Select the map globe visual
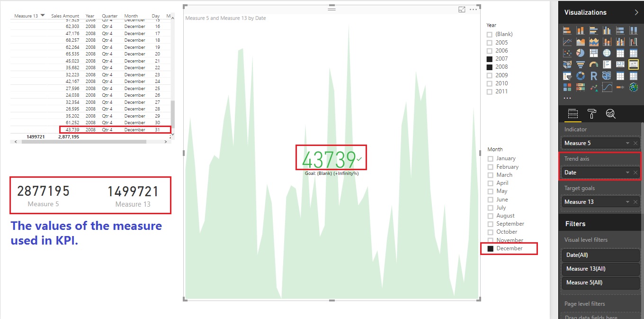This screenshot has width=644, height=319. click(x=607, y=53)
